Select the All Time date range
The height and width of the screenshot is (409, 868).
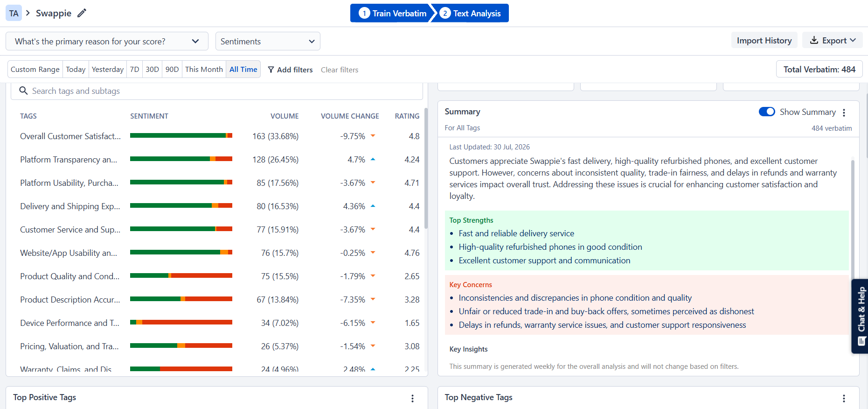[x=243, y=69]
